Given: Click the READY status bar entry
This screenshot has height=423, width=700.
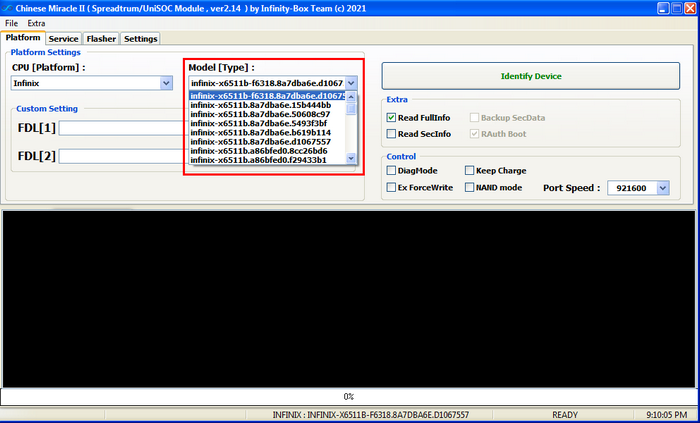Looking at the screenshot, I should (x=565, y=415).
